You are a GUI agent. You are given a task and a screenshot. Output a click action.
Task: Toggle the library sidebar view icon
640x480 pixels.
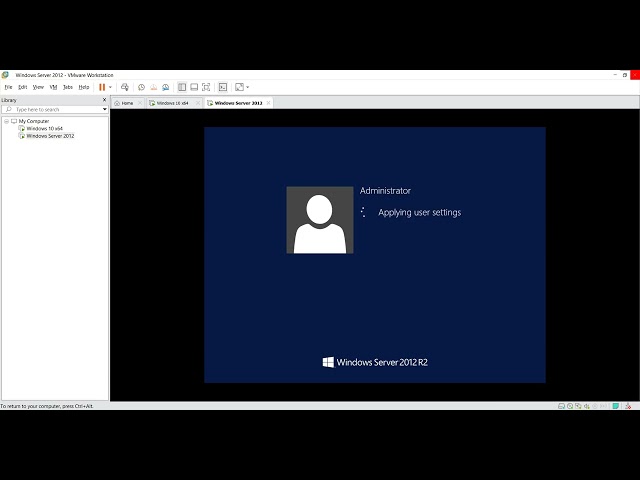[182, 87]
